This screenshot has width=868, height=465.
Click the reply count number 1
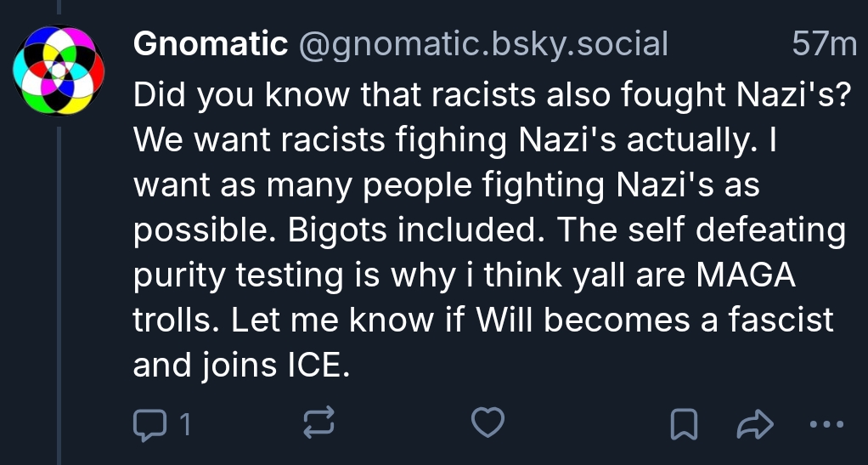183,423
